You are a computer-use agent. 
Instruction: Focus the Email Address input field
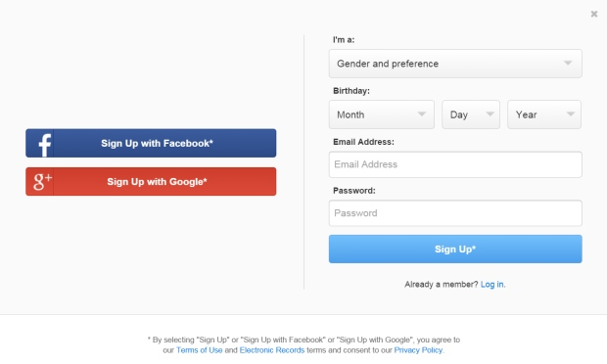455,164
